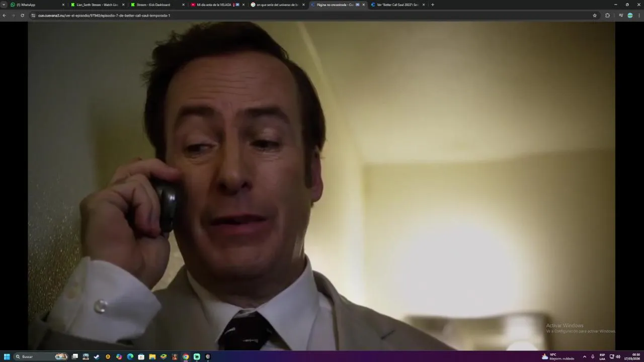This screenshot has width=644, height=362.
Task: Open Microsoft Store from the taskbar
Action: tap(141, 356)
